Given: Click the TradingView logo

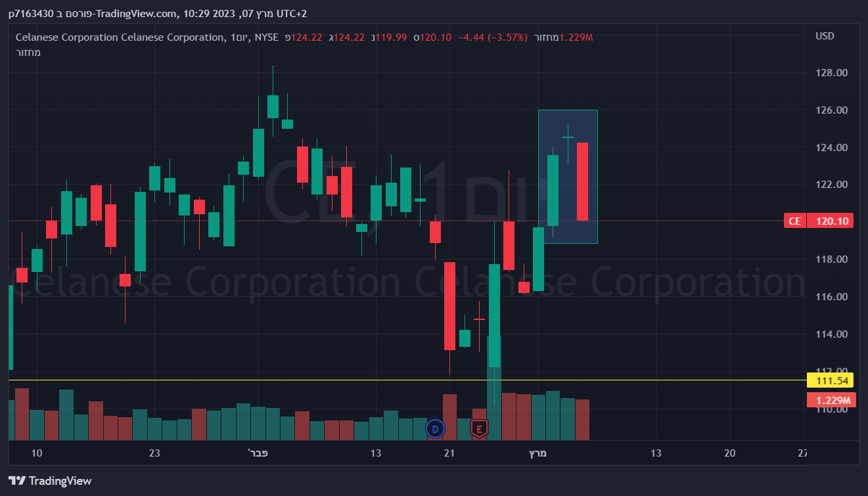Looking at the screenshot, I should [50, 481].
